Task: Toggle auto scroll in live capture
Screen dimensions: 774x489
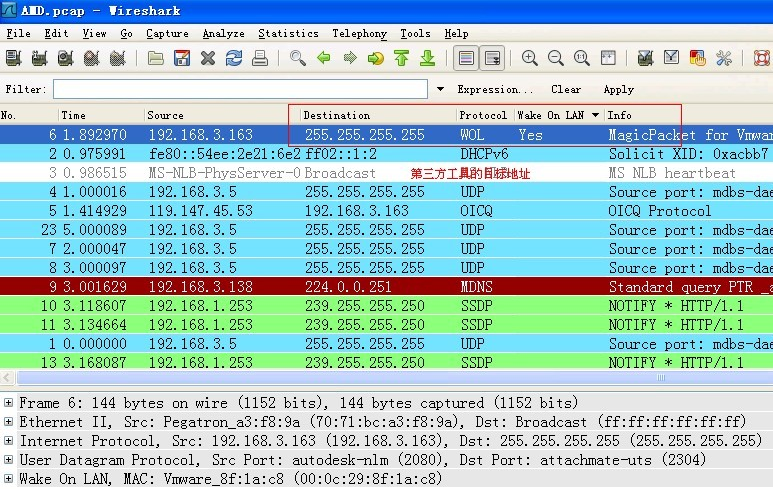Action: tap(492, 58)
